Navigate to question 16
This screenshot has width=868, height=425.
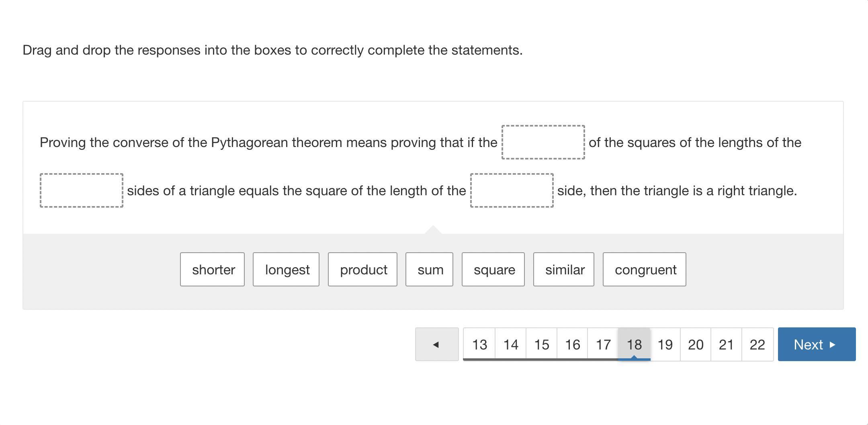pos(572,344)
